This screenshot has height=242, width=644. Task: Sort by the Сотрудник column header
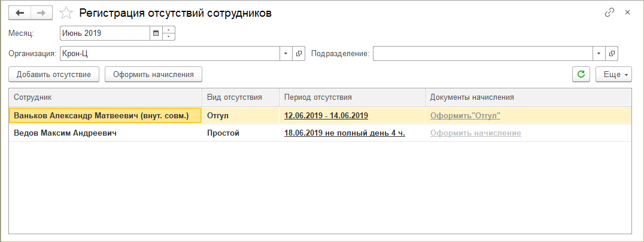pos(105,97)
